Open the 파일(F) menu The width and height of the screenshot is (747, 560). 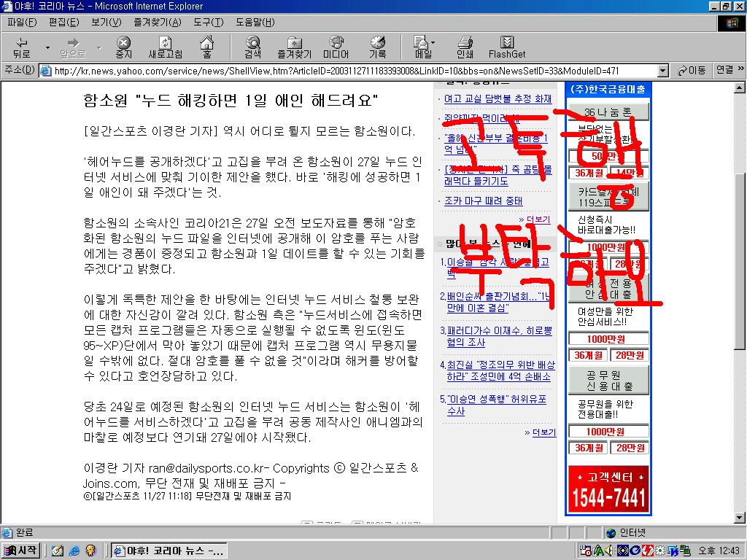pyautogui.click(x=22, y=23)
